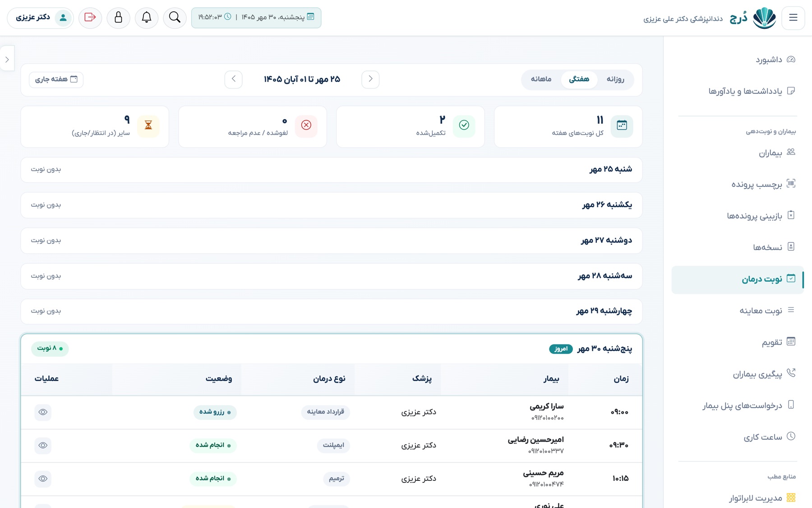Screen dimensions: 812x508
Task: Expand چهارشنبه ۲۹ مهر day row
Action: pyautogui.click(x=332, y=312)
